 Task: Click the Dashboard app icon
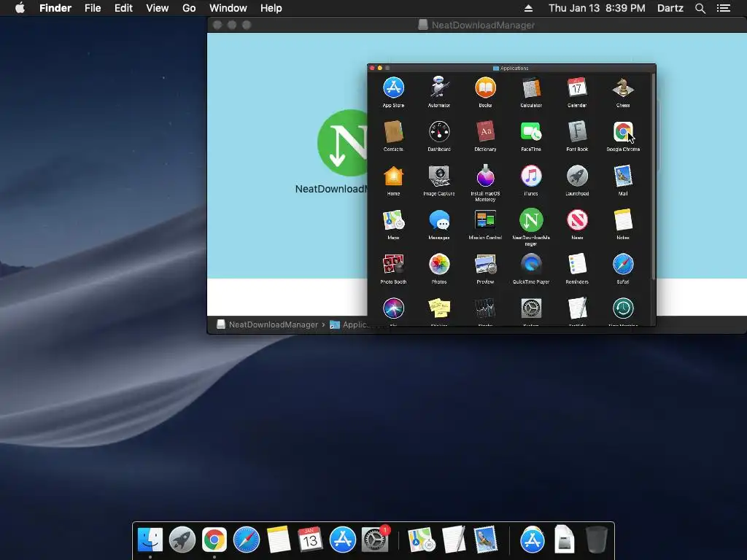click(439, 132)
